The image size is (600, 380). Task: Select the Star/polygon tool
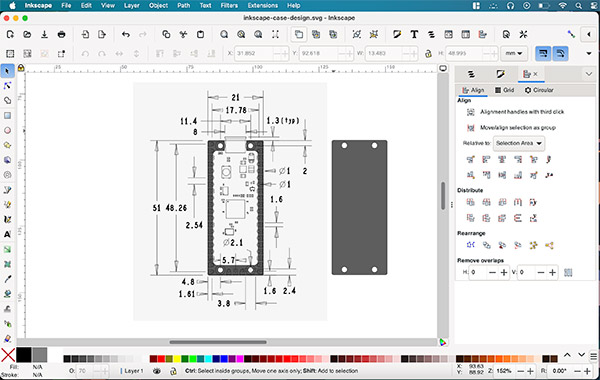coord(7,145)
